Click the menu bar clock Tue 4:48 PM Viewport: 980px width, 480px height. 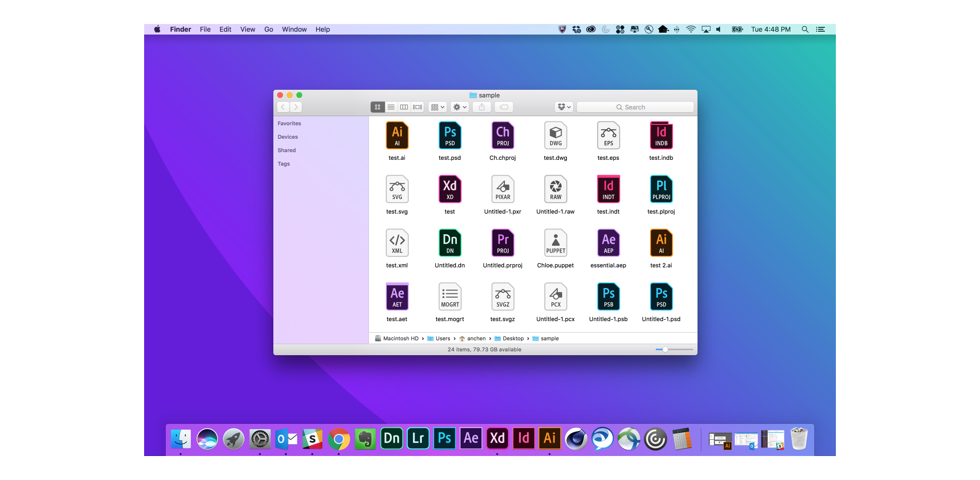click(771, 29)
